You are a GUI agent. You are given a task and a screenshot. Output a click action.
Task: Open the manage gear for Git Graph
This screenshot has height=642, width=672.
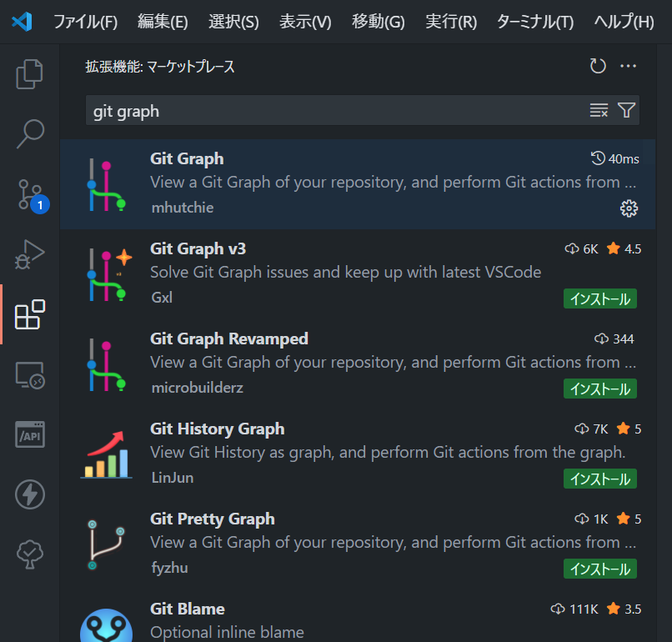coord(629,208)
